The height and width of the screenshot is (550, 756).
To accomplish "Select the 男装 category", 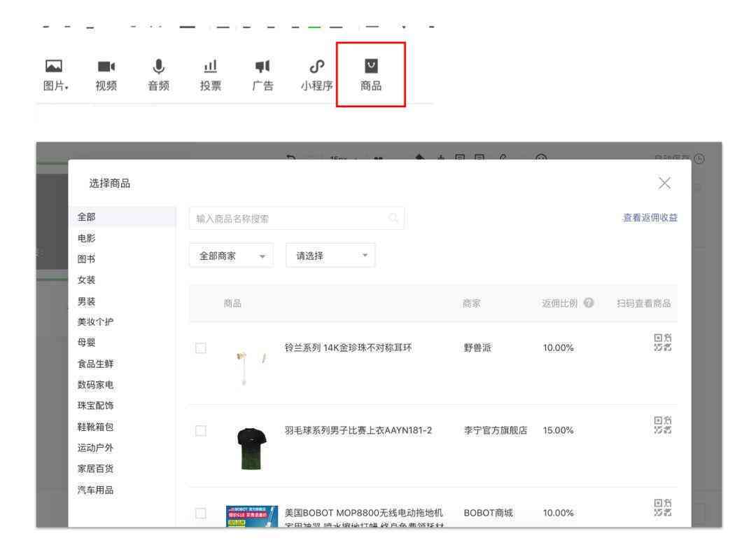I will [87, 301].
